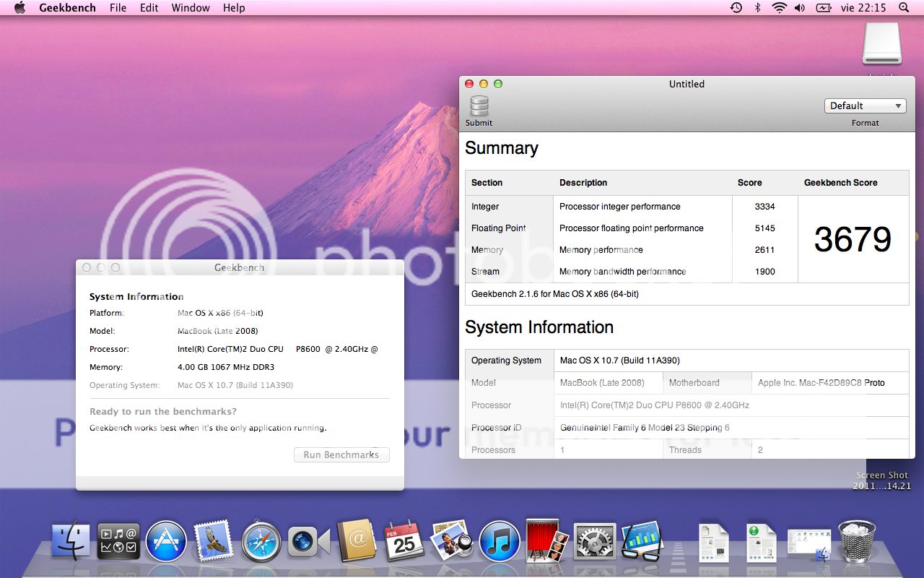This screenshot has height=578, width=924.
Task: Open Dashboard from the Dock
Action: pos(118,542)
